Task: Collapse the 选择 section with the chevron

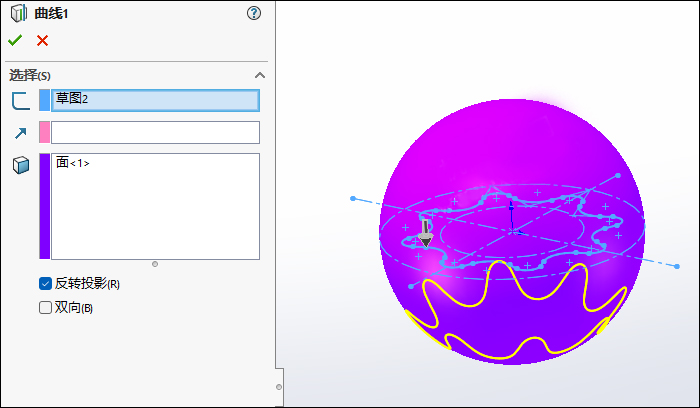Action: (260, 75)
